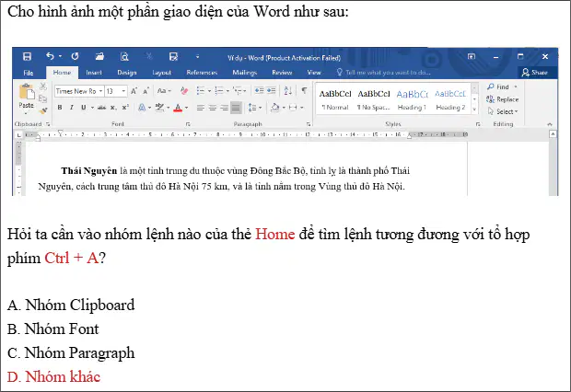Click the Tell me what you want search box
This screenshot has height=392, width=571.
[x=384, y=73]
